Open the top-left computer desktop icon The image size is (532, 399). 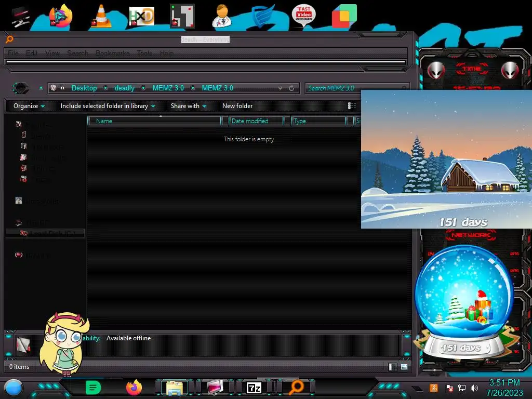(x=20, y=16)
